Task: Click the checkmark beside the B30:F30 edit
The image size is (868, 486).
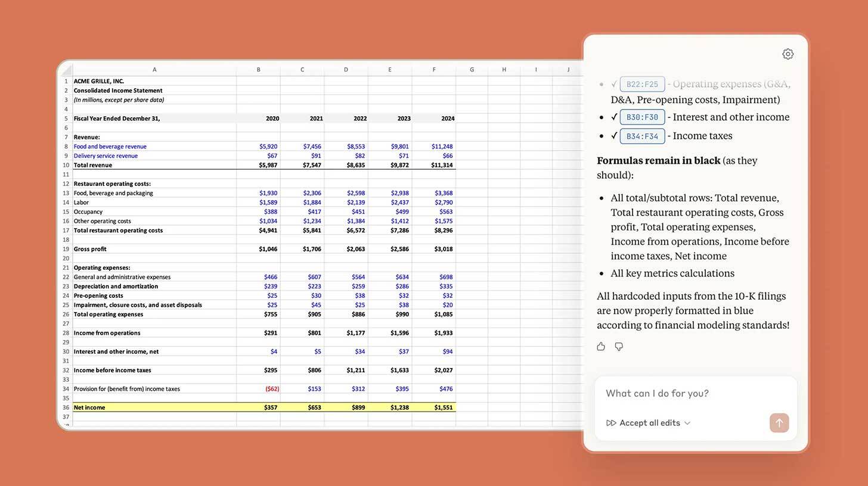Action: 614,117
